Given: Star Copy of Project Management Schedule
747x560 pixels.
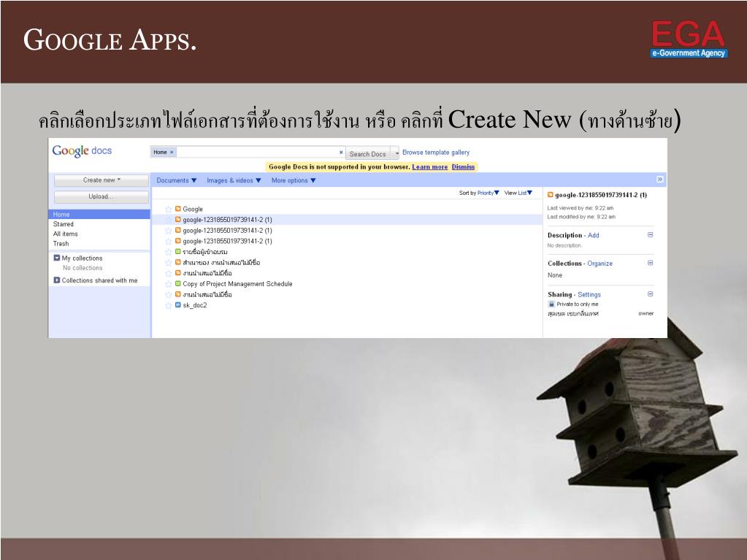Looking at the screenshot, I should click(x=168, y=284).
